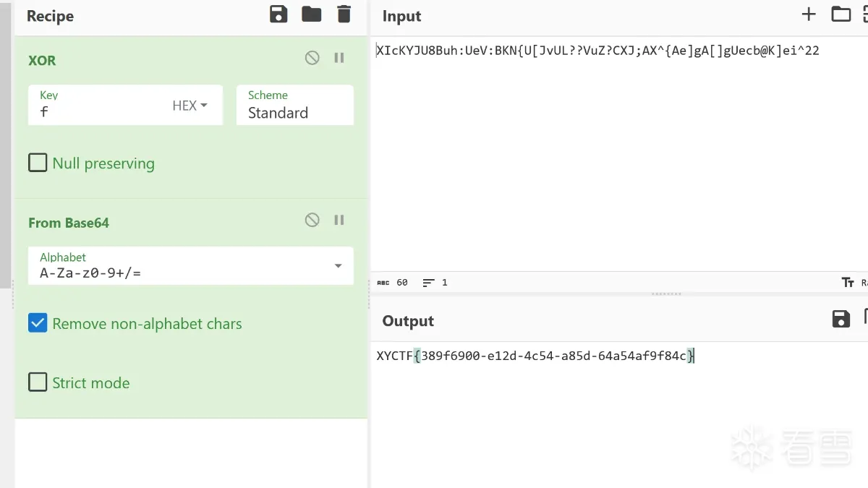Save the current recipe
Screen dimensions: 868x488
[x=278, y=14]
